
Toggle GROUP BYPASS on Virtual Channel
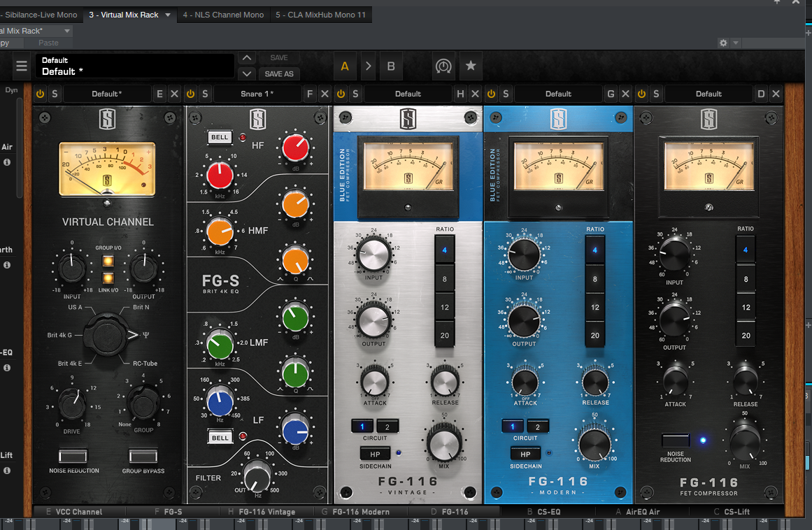click(x=143, y=455)
